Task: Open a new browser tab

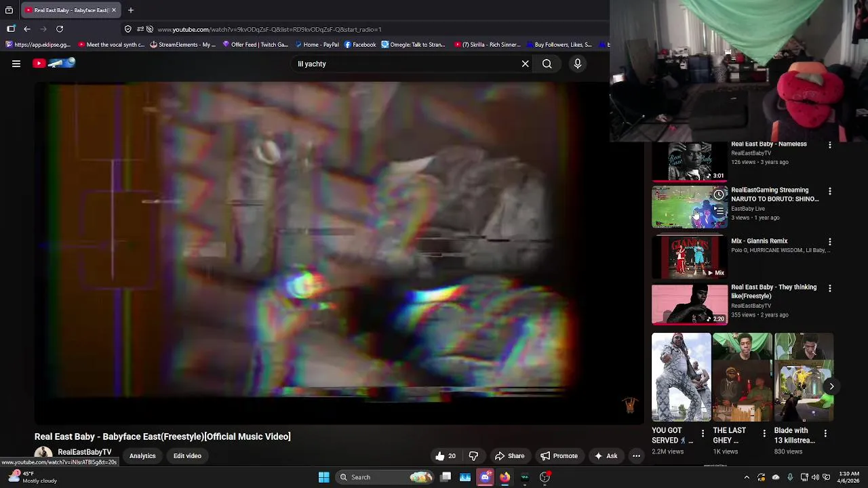Action: [x=131, y=10]
